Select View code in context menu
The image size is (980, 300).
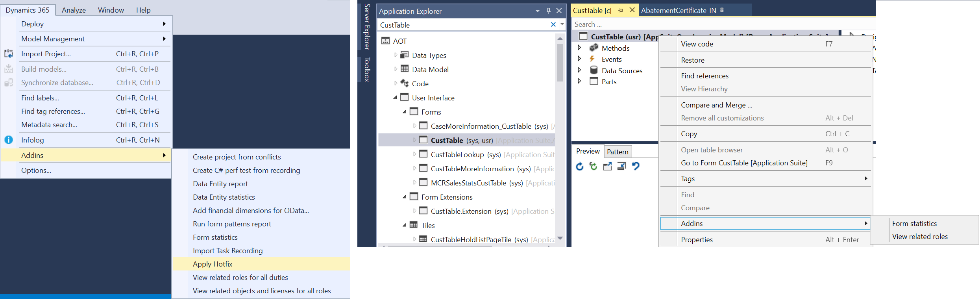pos(766,44)
